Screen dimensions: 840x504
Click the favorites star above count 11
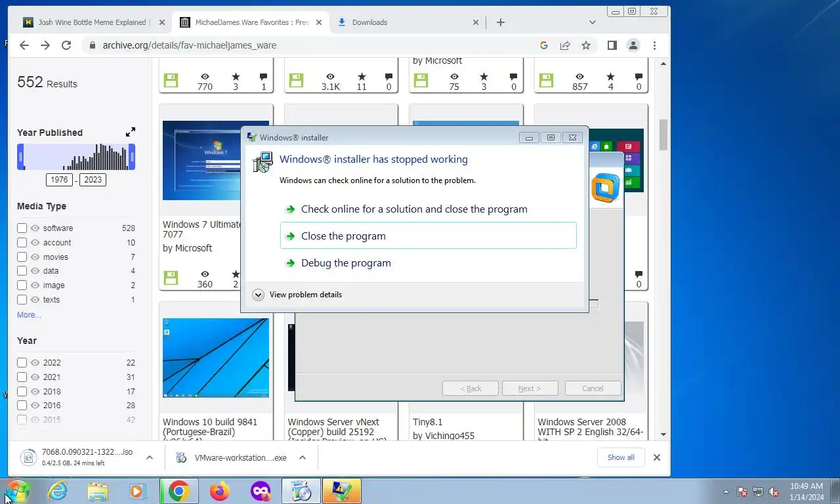(362, 77)
